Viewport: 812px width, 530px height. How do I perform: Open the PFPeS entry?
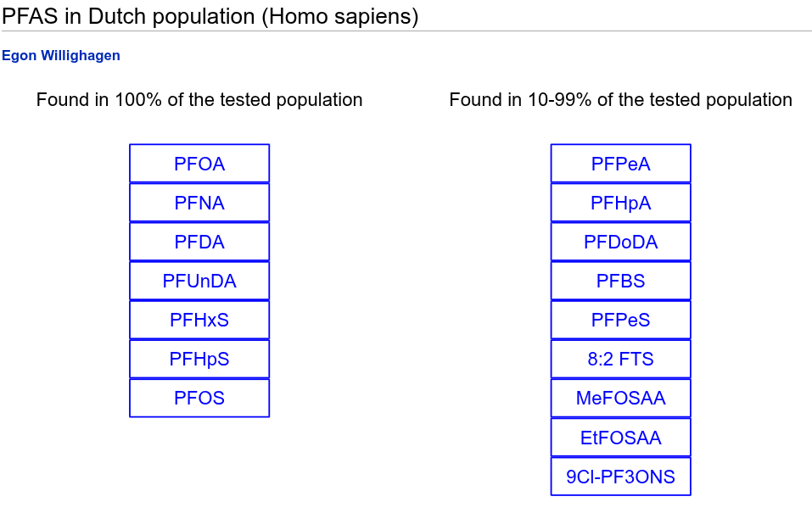click(620, 320)
